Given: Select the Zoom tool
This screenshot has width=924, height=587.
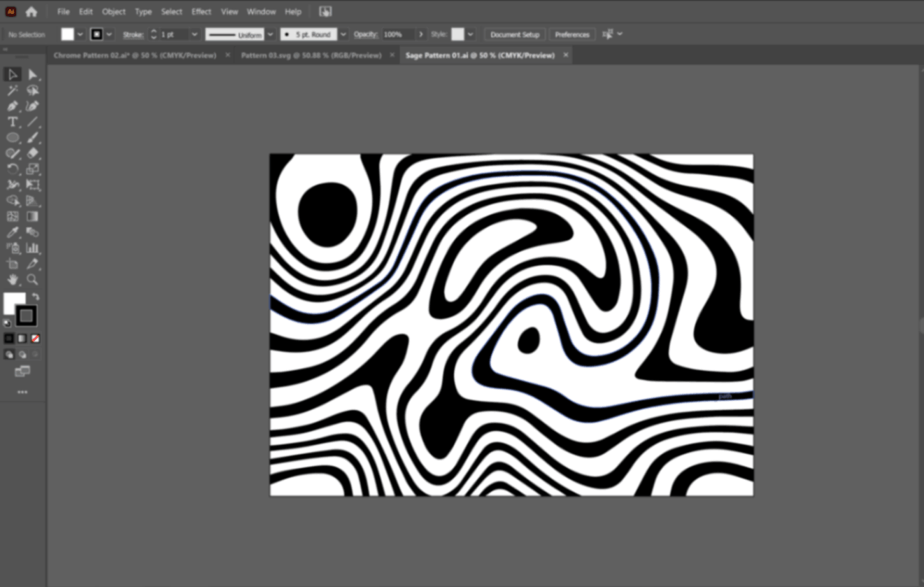Looking at the screenshot, I should 32,279.
